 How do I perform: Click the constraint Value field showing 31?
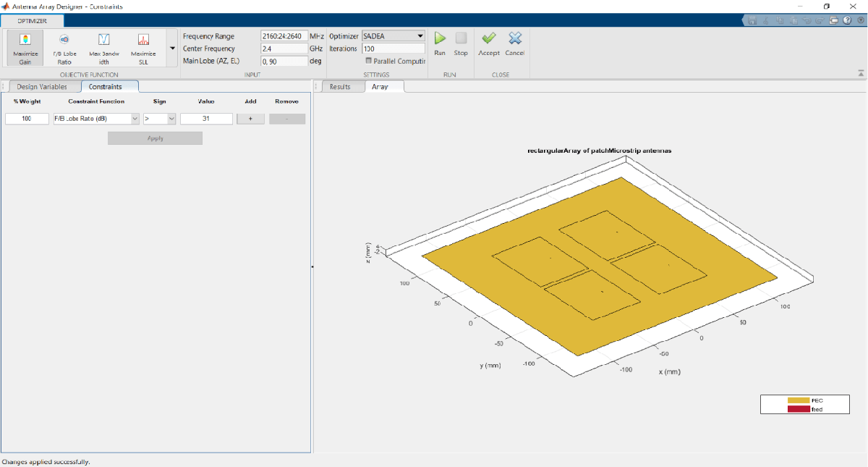(206, 119)
